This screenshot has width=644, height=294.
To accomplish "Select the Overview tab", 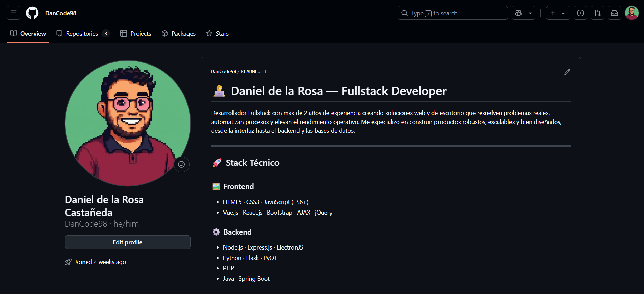I will [28, 33].
